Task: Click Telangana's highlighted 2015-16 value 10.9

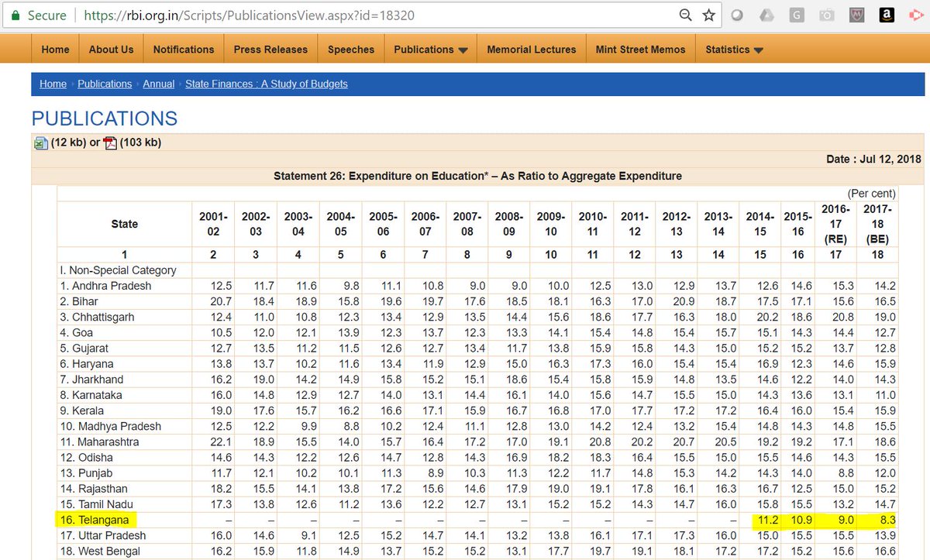Action: [801, 520]
